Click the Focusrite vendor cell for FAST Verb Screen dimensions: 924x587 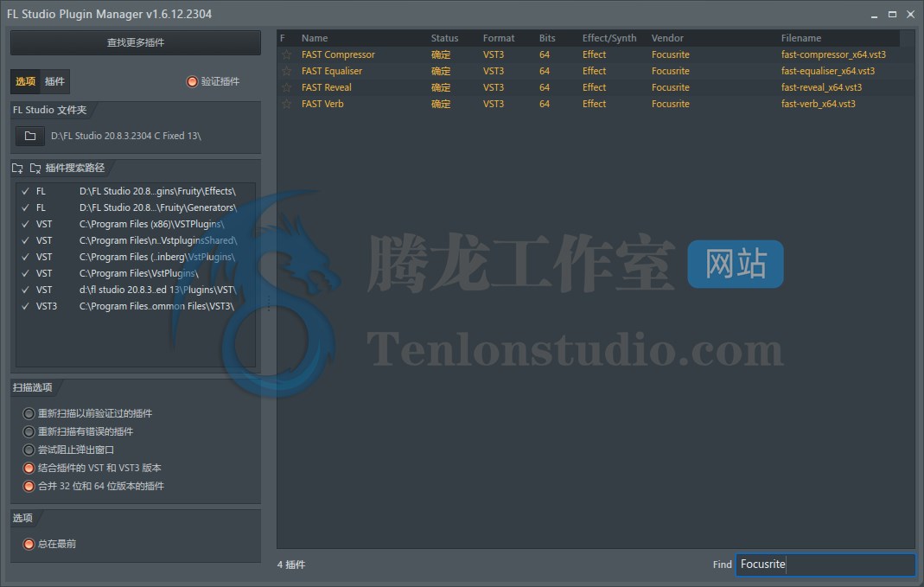click(670, 105)
